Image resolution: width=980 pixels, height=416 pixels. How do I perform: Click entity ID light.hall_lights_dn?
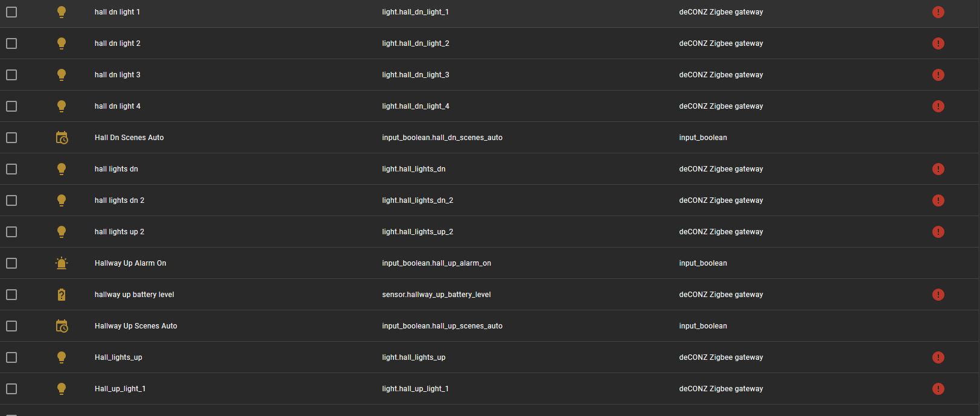click(413, 169)
